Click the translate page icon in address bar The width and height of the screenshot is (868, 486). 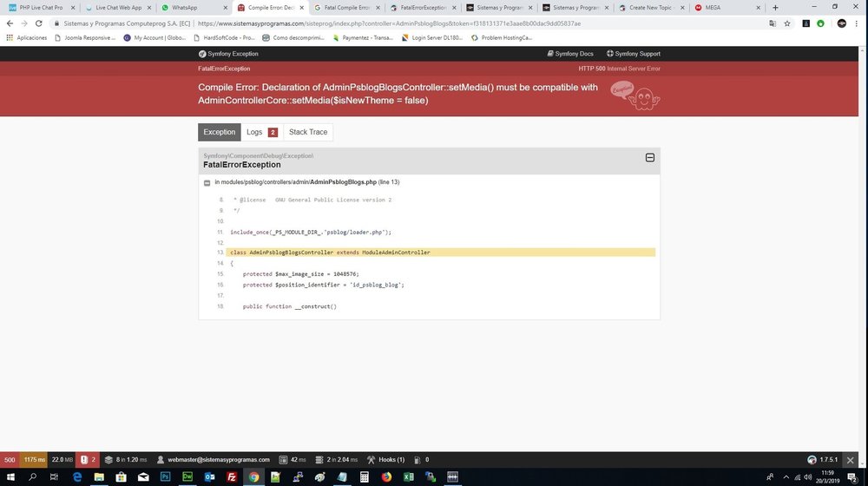tap(773, 23)
